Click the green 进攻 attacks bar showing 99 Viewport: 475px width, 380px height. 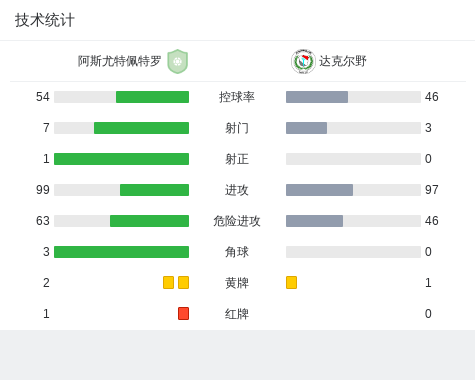click(x=154, y=190)
